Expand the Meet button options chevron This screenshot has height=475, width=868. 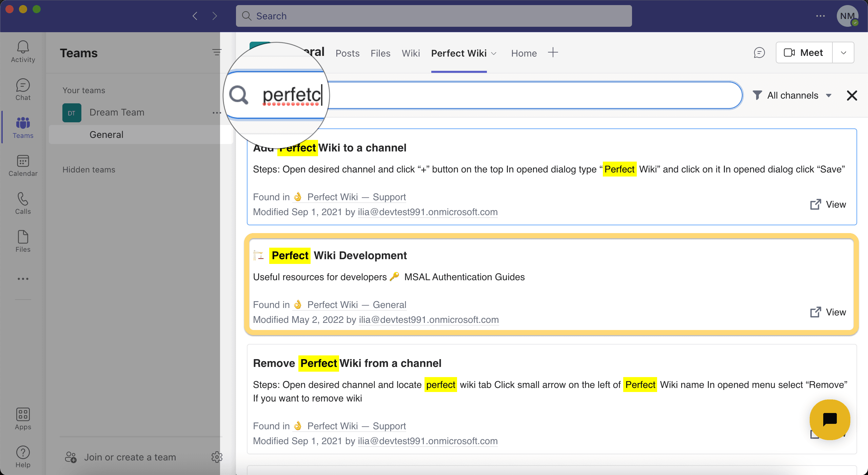pyautogui.click(x=843, y=53)
